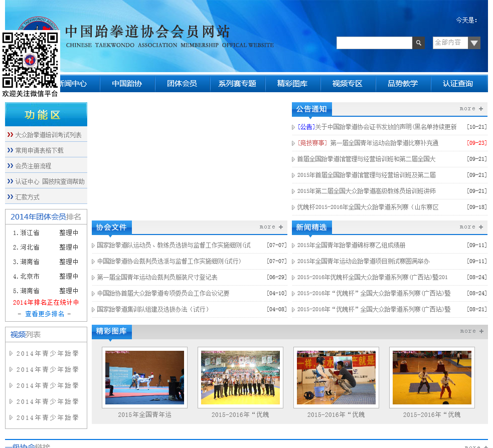This screenshot has width=493, height=448.
Task: Open the yellow mat sparring gallery thumbnail
Action: pos(432,378)
